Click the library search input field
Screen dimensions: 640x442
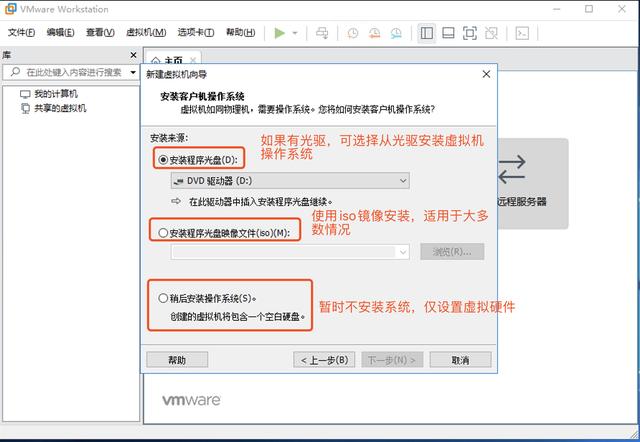click(71, 72)
